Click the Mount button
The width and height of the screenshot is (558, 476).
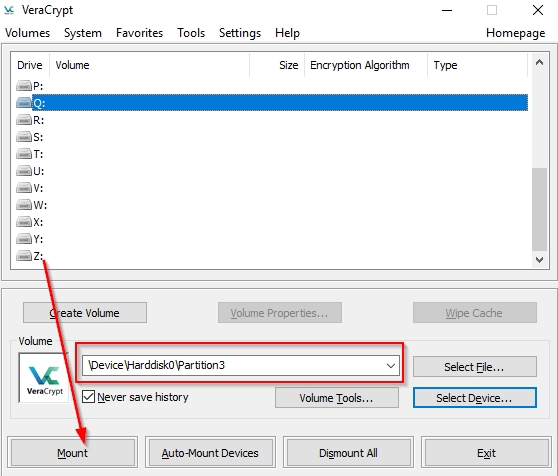click(x=73, y=453)
